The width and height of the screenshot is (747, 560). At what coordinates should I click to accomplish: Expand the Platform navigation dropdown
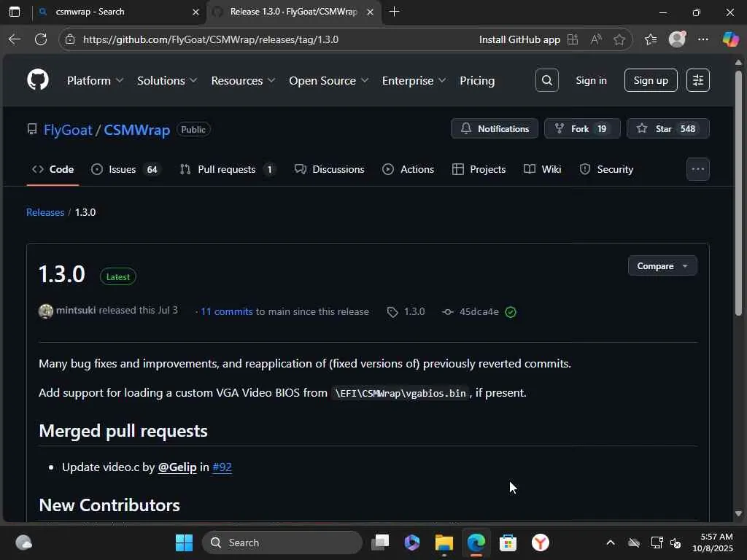(96, 80)
